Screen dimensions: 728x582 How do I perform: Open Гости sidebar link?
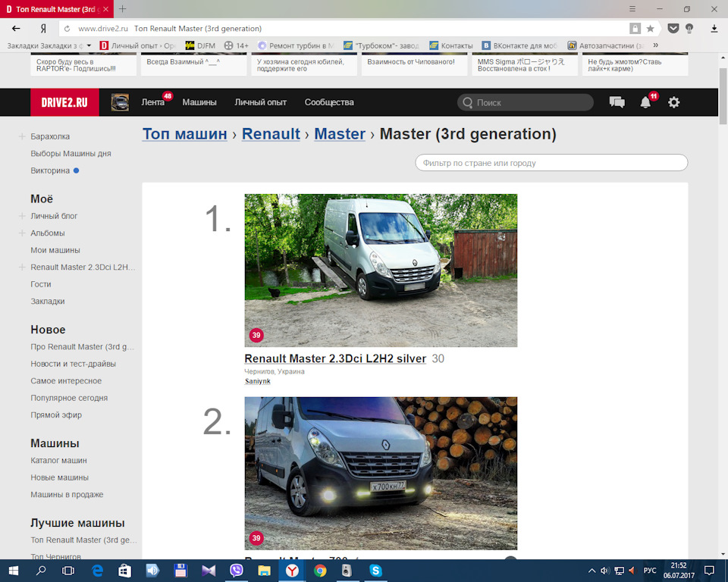pyautogui.click(x=41, y=284)
